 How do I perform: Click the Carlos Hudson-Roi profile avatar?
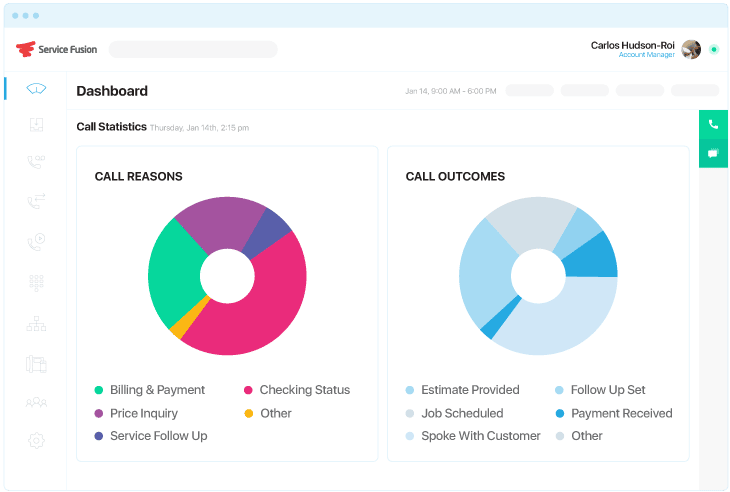pyautogui.click(x=691, y=49)
